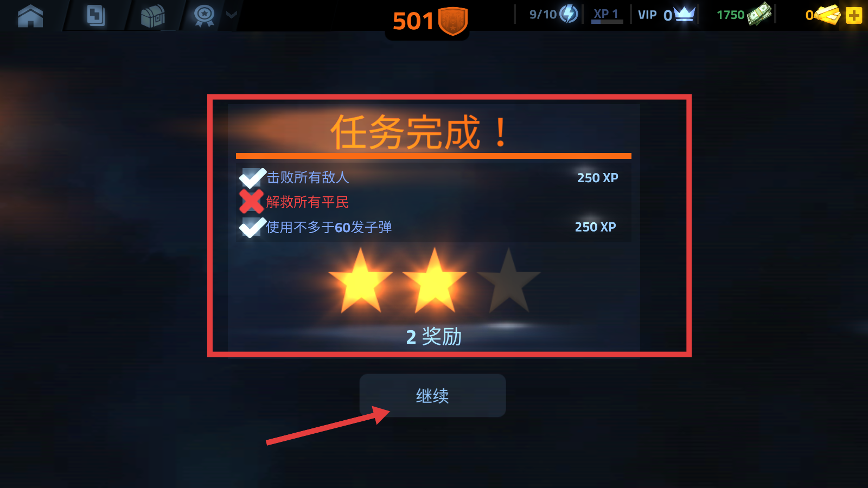
Task: Click the 2 奖励 rewards label
Action: point(433,337)
